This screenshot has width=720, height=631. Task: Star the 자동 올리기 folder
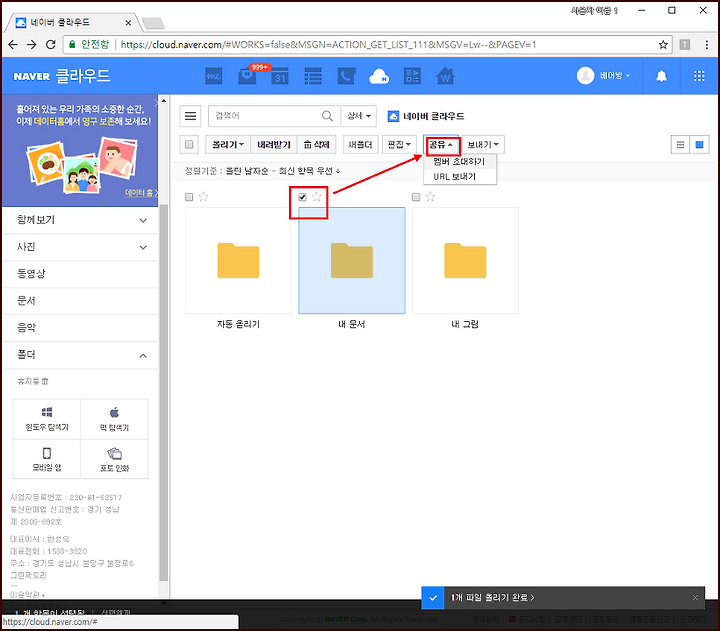click(x=203, y=197)
